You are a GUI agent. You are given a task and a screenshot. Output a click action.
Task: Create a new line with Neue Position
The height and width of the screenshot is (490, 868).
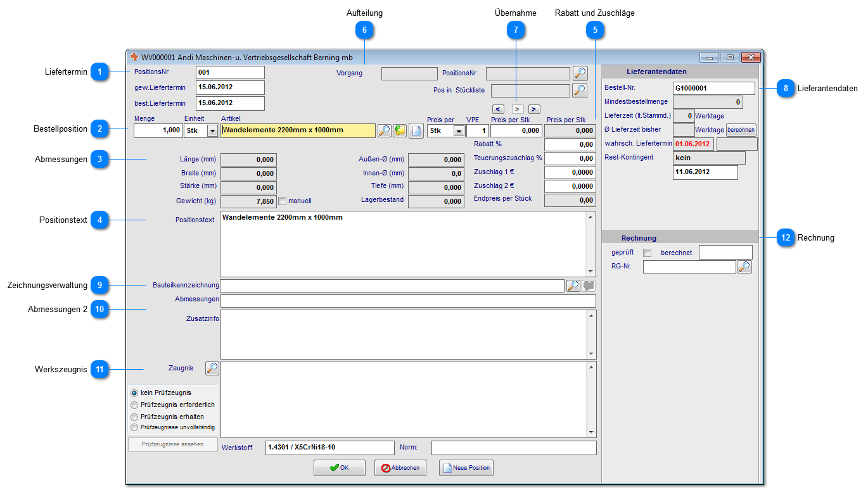coord(466,468)
